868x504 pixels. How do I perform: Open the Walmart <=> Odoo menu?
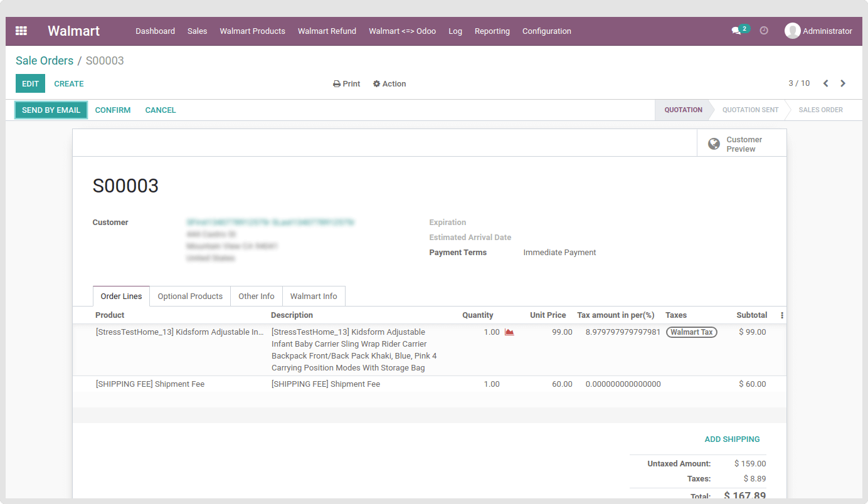[403, 31]
